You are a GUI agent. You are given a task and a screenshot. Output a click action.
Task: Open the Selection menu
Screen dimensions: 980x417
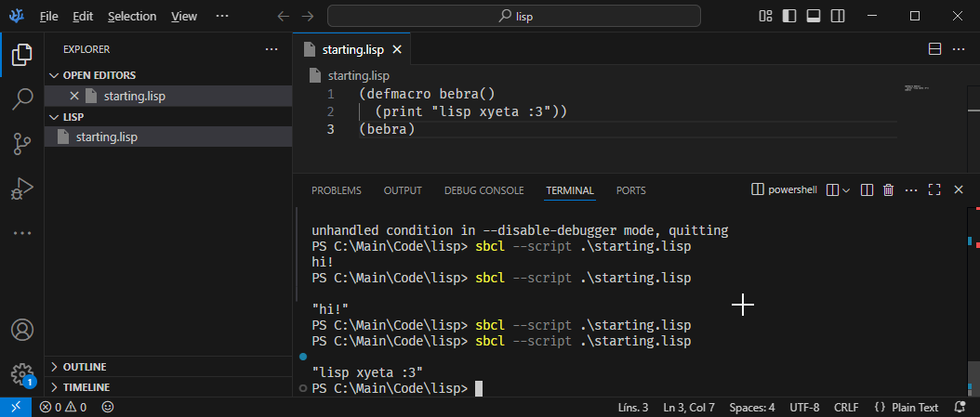click(x=132, y=17)
